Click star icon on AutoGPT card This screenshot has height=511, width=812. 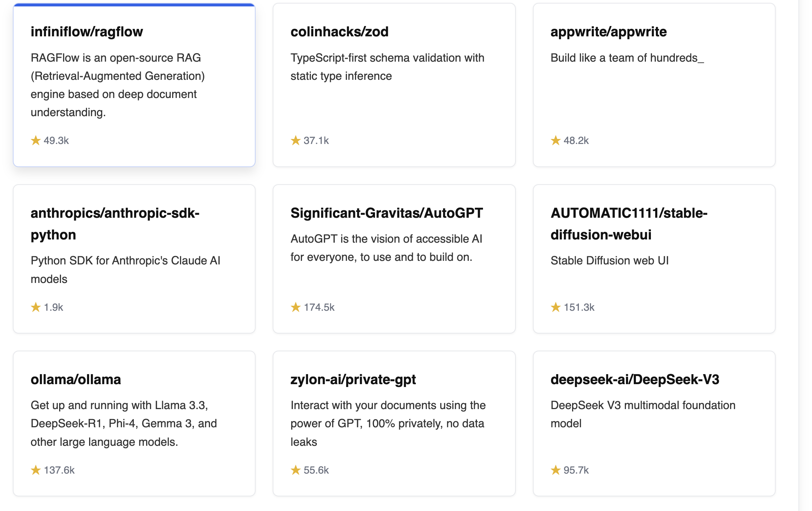coord(295,307)
